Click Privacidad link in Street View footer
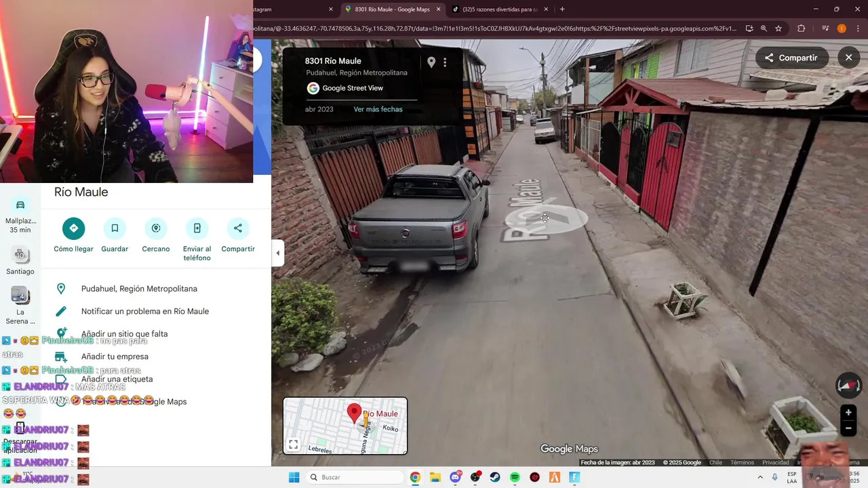The height and width of the screenshot is (488, 868). (775, 462)
